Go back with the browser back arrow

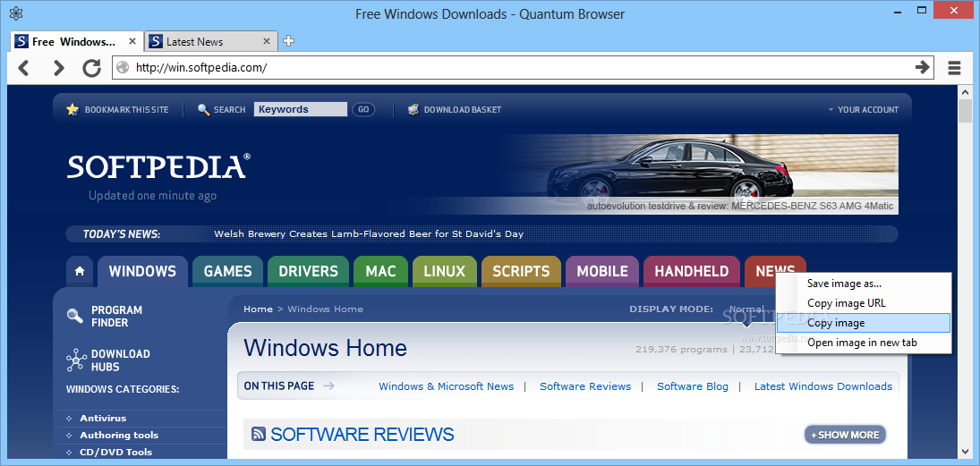point(24,67)
